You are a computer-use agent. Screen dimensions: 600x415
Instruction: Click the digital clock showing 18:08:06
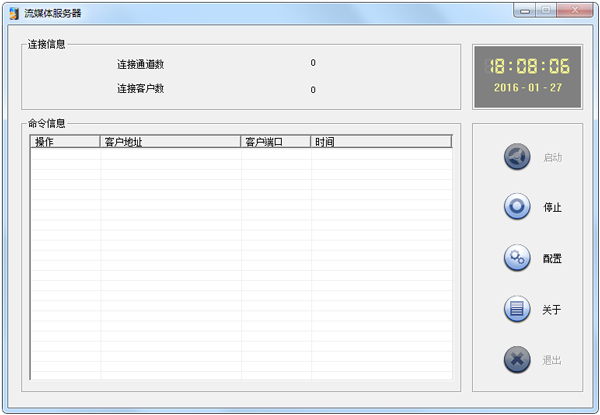click(x=528, y=67)
